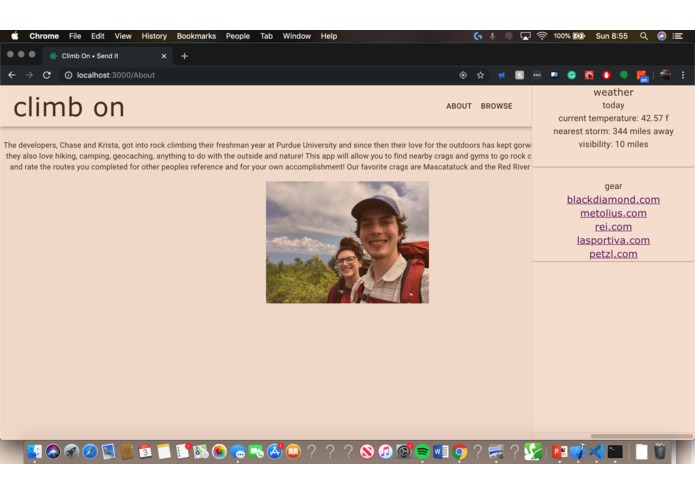Click the Wi-Fi icon in menu bar
Screen dimensions: 695x494
click(542, 36)
